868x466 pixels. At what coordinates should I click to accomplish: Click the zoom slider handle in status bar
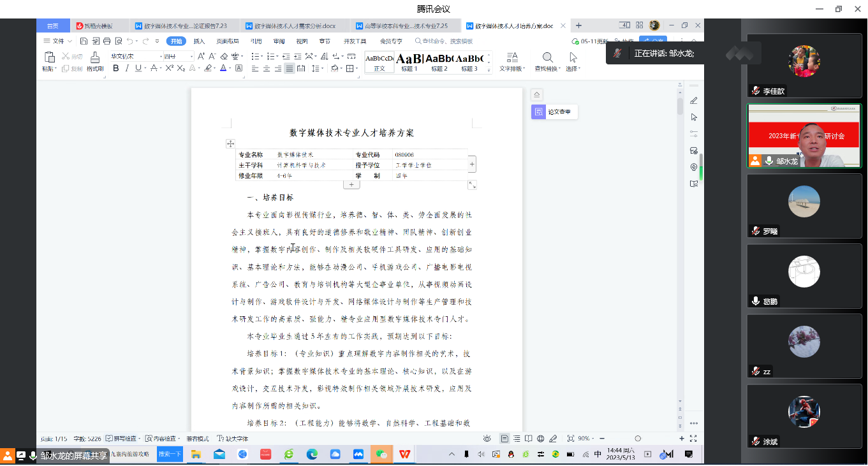pos(638,439)
